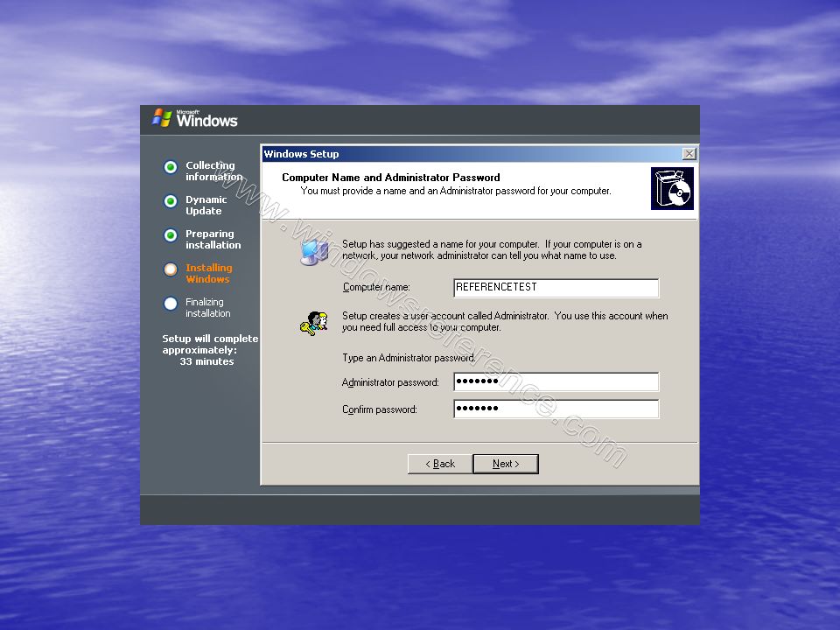Viewport: 840px width, 630px height.
Task: Click the 'Computer name:' label
Action: 376,288
